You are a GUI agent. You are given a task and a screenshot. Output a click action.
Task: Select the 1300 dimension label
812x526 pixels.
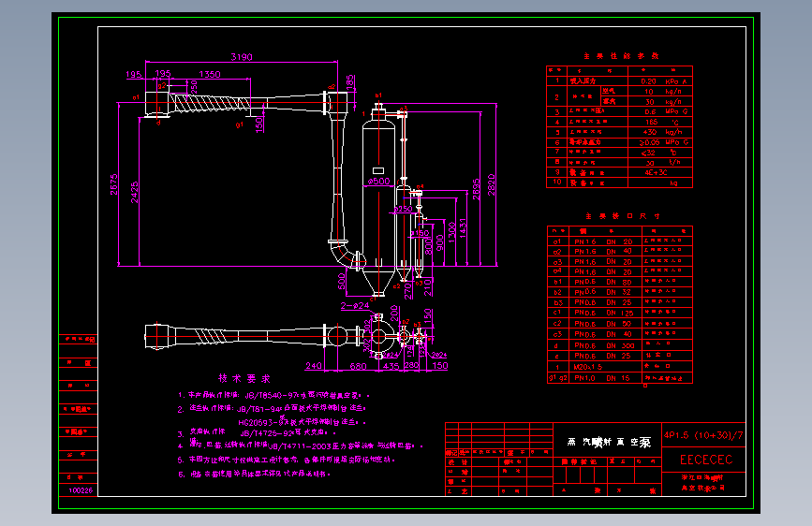pyautogui.click(x=451, y=233)
